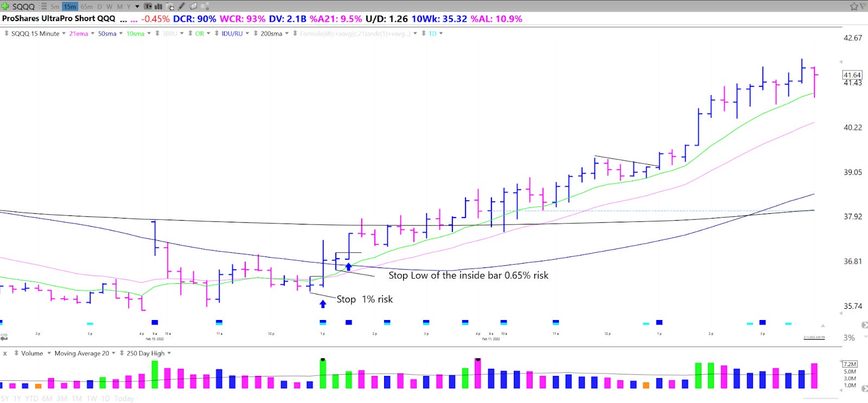Set chart range to 1W
Image resolution: width=868 pixels, height=403 pixels.
92,398
